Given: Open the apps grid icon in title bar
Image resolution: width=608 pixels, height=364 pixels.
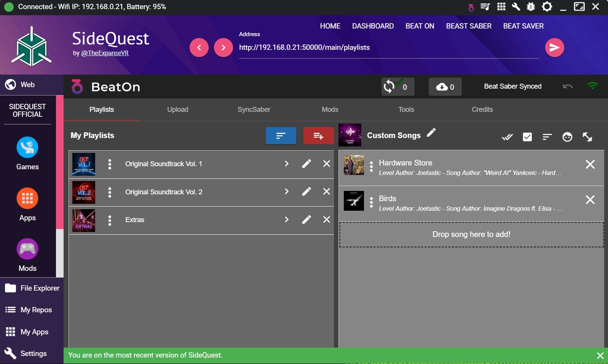Looking at the screenshot, I should (x=501, y=6).
